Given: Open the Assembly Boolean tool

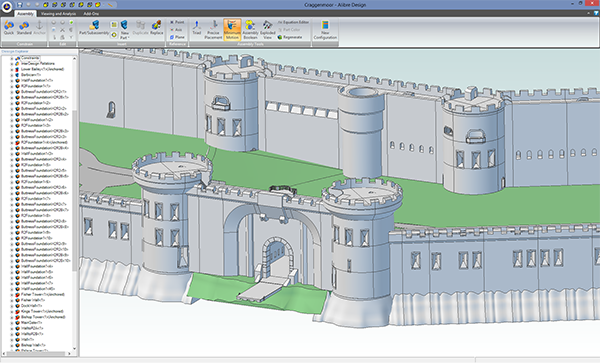Looking at the screenshot, I should 250,29.
